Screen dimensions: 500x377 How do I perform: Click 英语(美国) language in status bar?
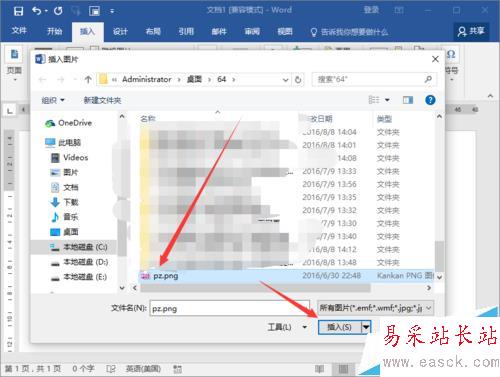click(143, 369)
